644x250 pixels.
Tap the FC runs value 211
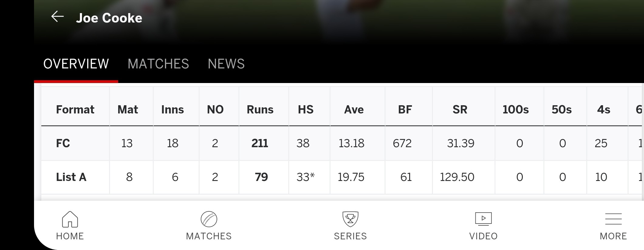pos(260,143)
